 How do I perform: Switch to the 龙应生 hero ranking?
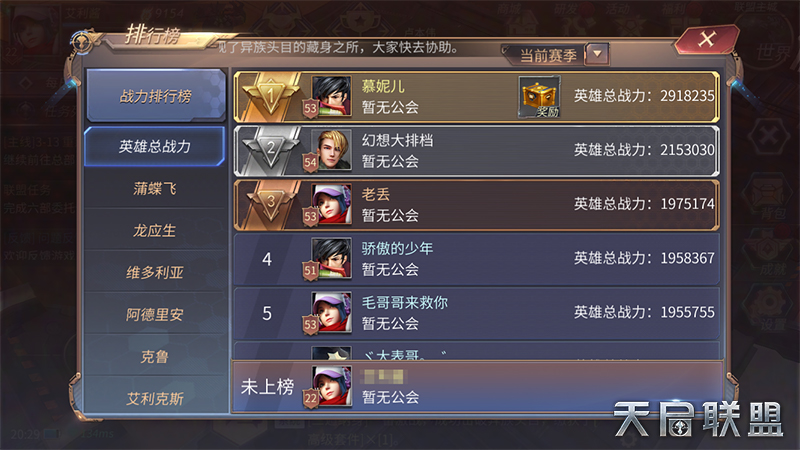click(x=155, y=231)
